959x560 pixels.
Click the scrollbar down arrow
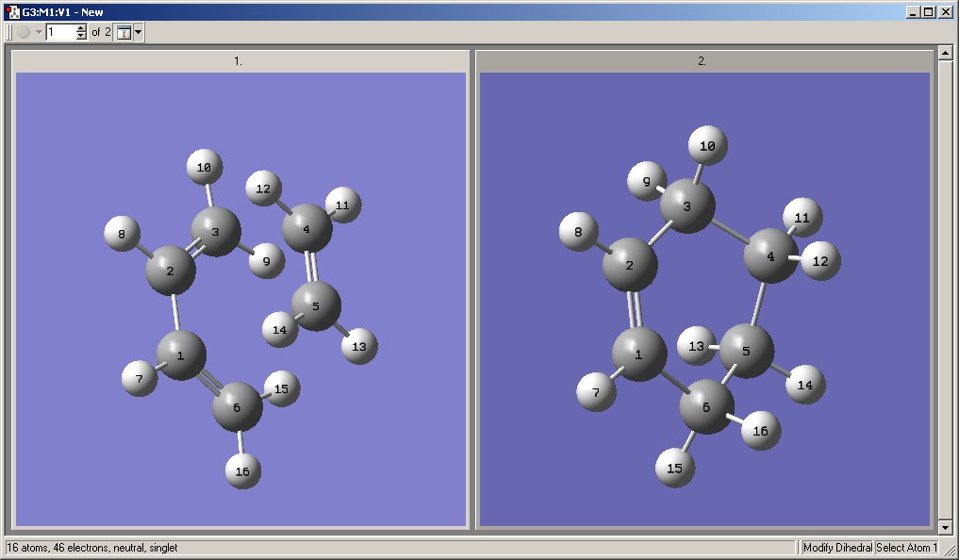[945, 528]
